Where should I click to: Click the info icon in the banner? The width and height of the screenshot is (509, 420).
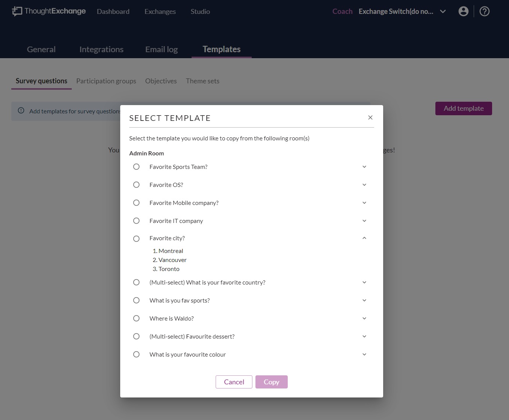21,110
